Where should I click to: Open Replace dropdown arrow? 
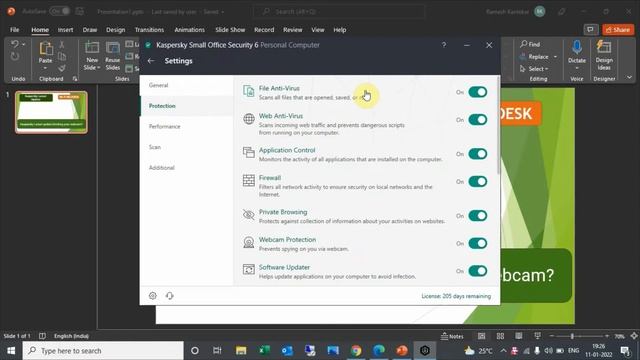coord(555,57)
